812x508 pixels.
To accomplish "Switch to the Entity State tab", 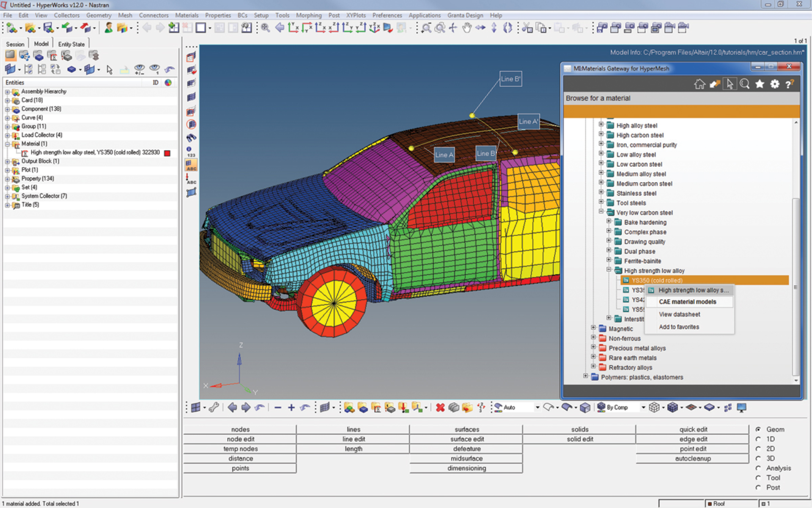I will pyautogui.click(x=71, y=44).
